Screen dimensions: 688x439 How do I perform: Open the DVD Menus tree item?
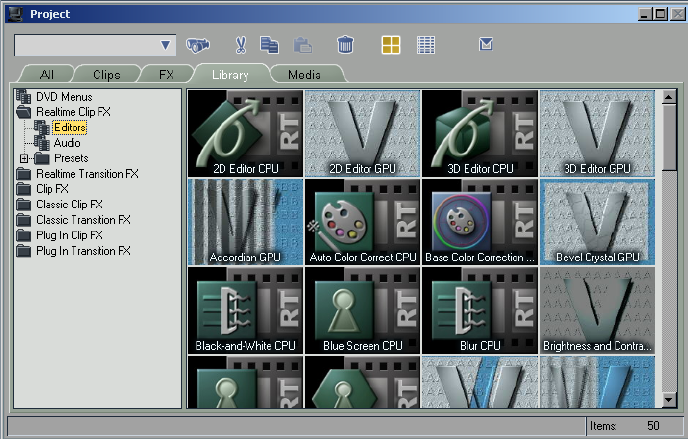pos(64,97)
